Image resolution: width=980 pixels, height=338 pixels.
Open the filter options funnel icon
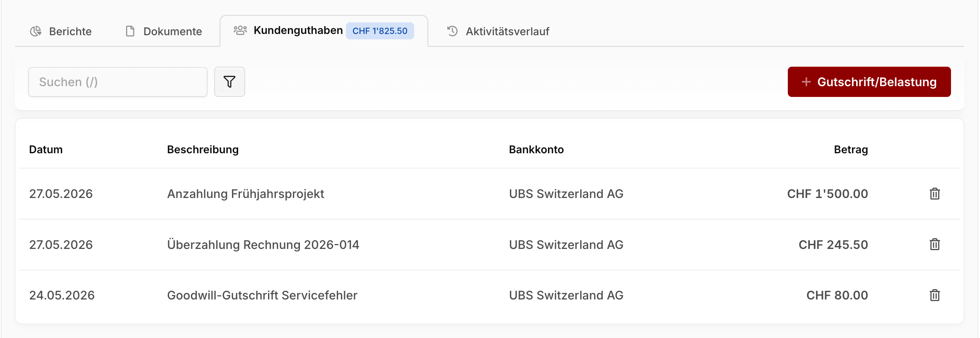click(229, 82)
